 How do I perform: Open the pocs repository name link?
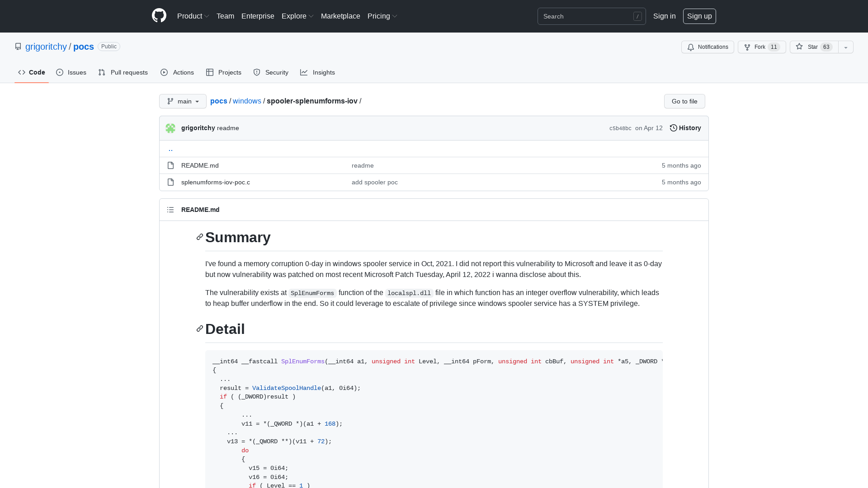[x=84, y=47]
